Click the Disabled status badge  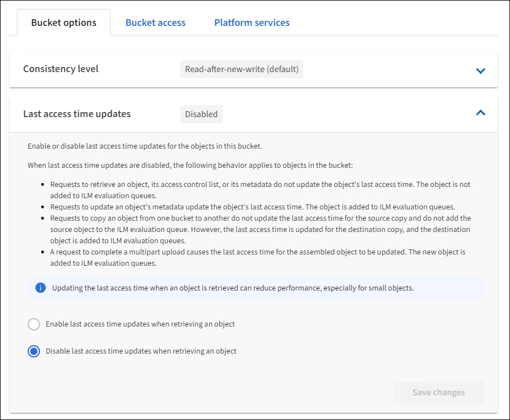(x=201, y=114)
